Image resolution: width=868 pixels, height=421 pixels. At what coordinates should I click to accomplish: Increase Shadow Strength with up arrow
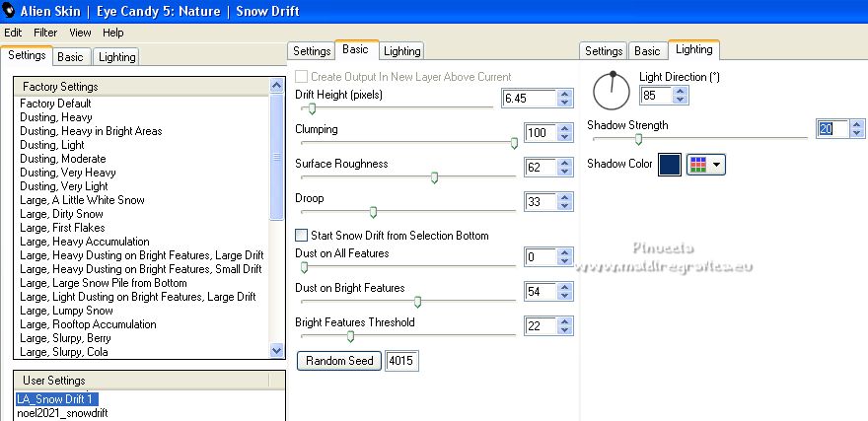[857, 124]
